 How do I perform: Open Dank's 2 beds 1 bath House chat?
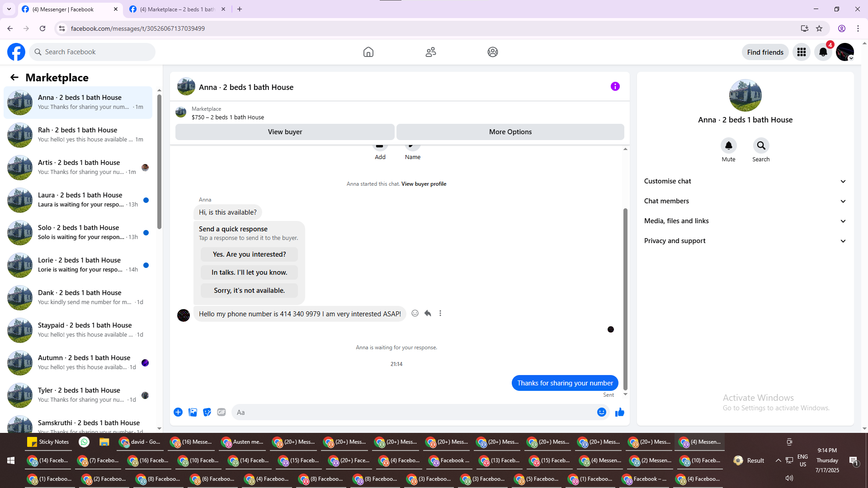pos(78,298)
